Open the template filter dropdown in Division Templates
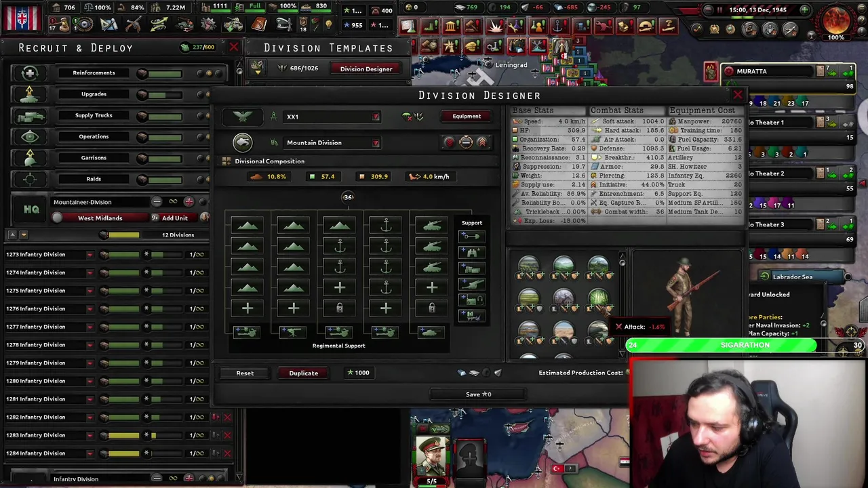868x488 pixels. tap(257, 68)
